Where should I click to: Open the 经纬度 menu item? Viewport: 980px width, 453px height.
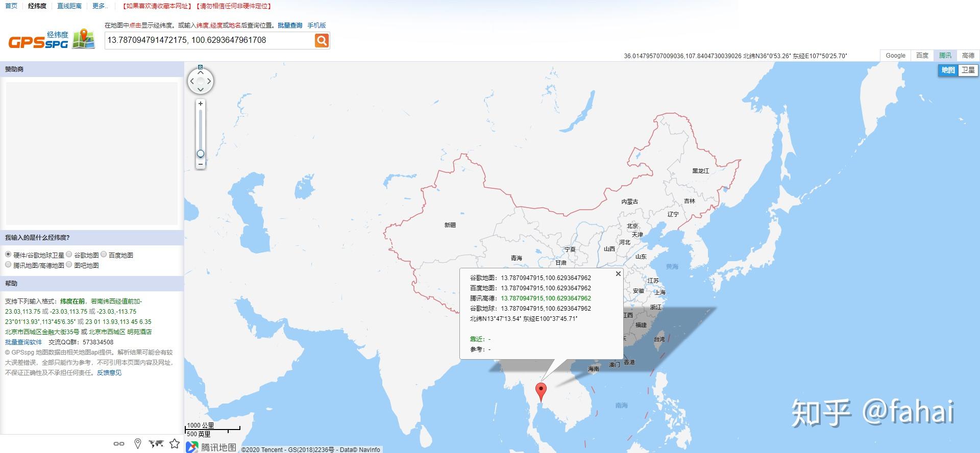pyautogui.click(x=37, y=6)
